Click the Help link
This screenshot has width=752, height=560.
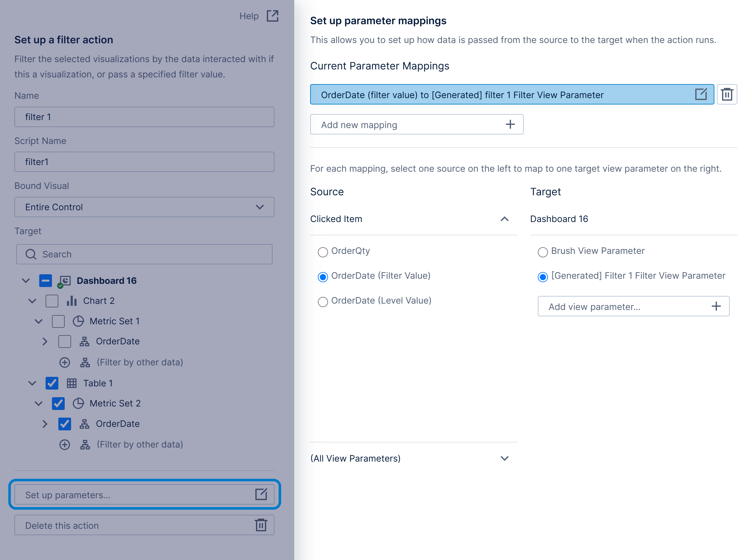pos(249,16)
